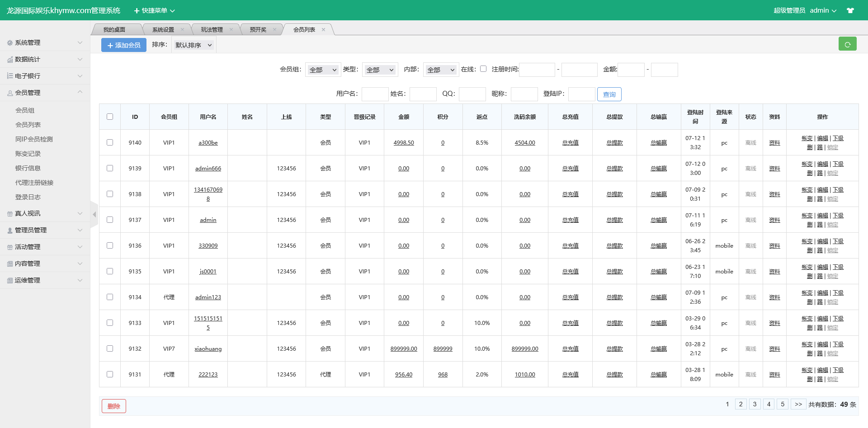Click the 数据统计 chart icon in sidebar
This screenshot has width=868, height=428.
tap(9, 60)
